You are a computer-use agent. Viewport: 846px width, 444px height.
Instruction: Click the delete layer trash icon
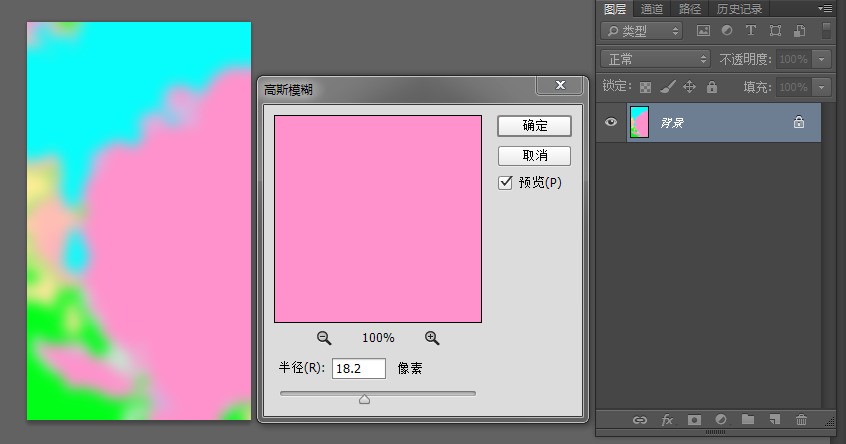click(801, 419)
